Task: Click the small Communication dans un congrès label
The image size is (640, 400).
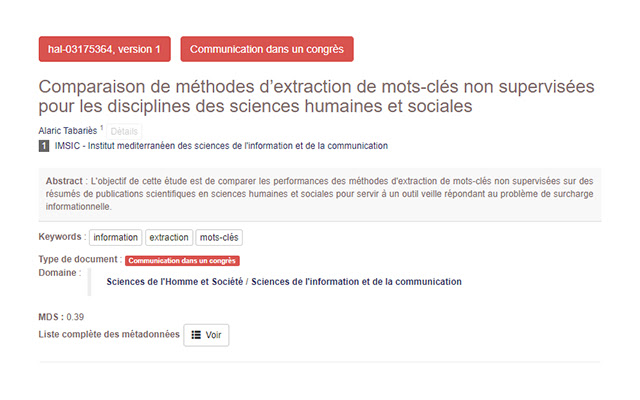Action: 182,260
